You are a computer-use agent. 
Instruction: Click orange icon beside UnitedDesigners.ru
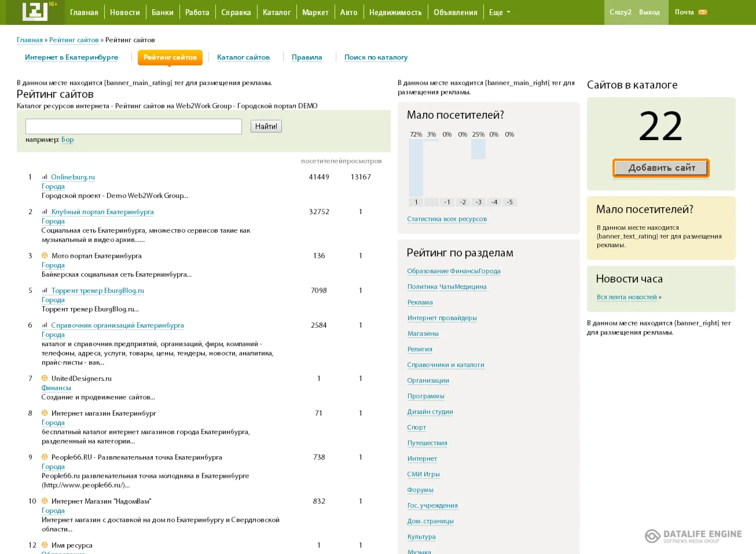[x=45, y=379]
